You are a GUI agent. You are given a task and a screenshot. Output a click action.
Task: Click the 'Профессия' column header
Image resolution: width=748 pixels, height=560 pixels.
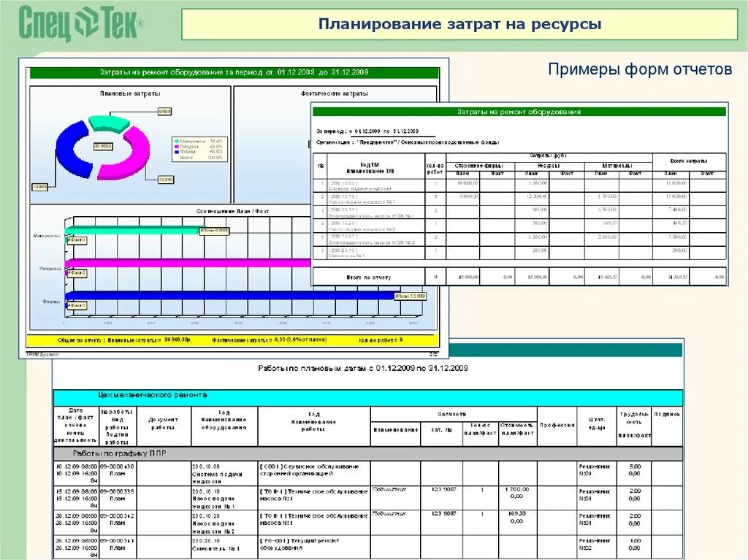coord(557,425)
